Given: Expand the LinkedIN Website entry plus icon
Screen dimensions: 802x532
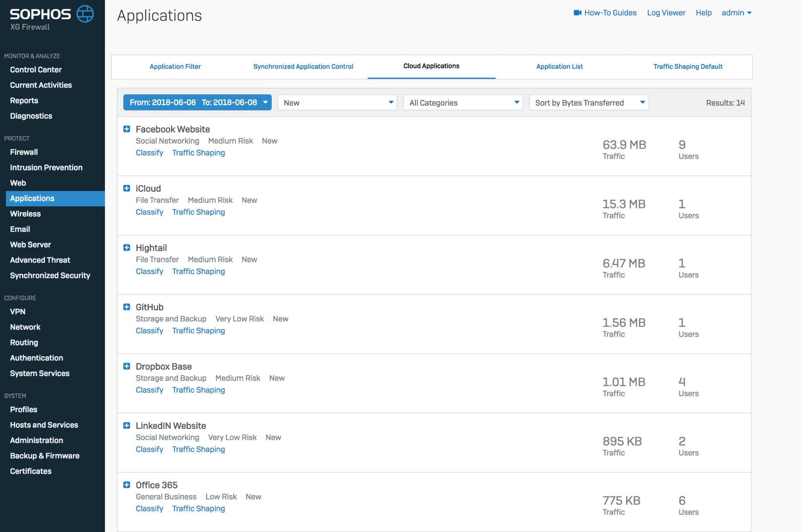Looking at the screenshot, I should pyautogui.click(x=126, y=426).
